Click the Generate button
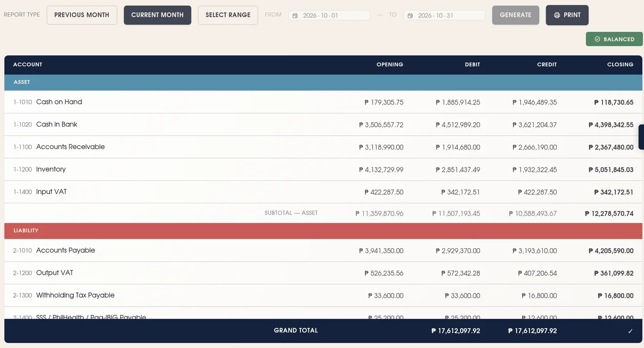Viewport: 644px width, 348px height. coord(516,15)
